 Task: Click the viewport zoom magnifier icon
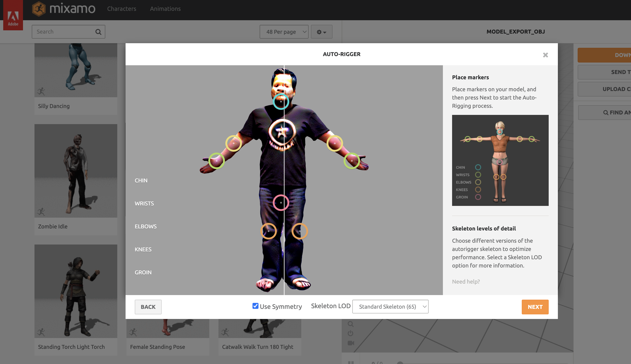tap(350, 324)
